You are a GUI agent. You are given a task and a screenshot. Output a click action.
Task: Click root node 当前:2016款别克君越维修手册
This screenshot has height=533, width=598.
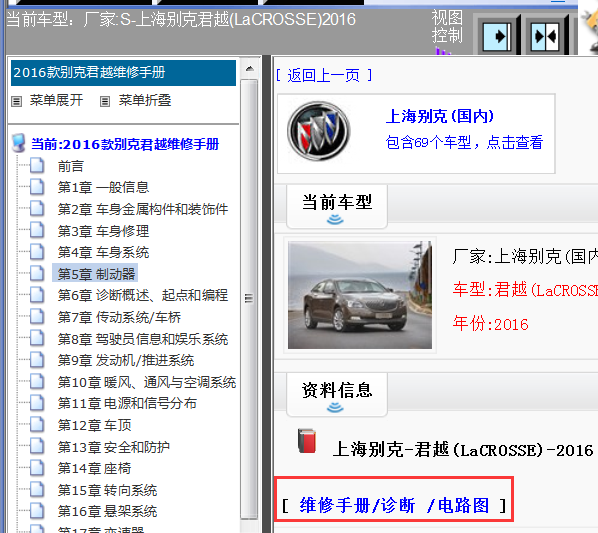point(125,144)
